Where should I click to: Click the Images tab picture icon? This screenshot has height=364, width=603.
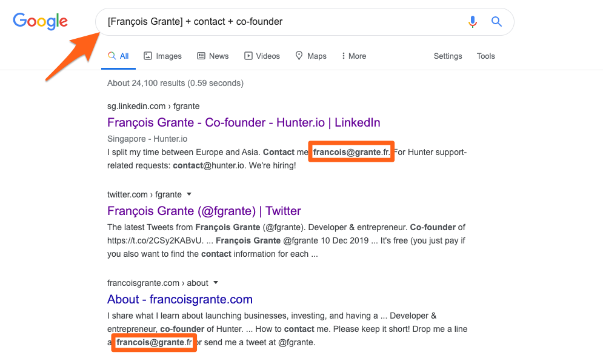[148, 56]
